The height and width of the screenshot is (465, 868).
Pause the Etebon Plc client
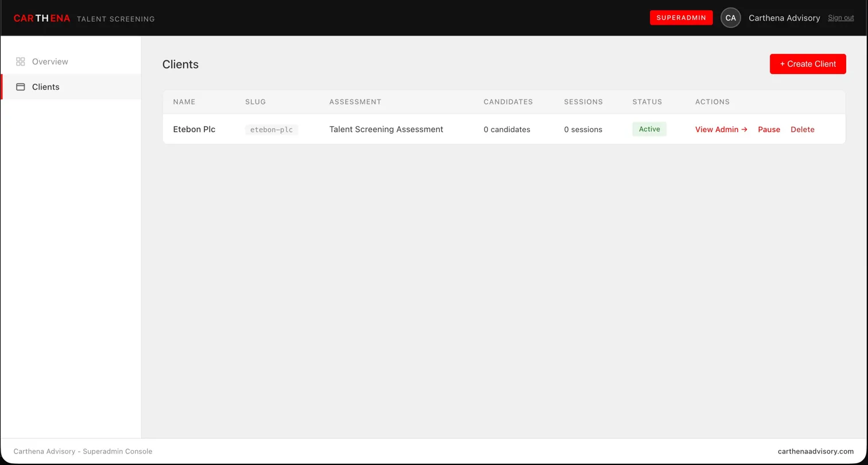(769, 129)
